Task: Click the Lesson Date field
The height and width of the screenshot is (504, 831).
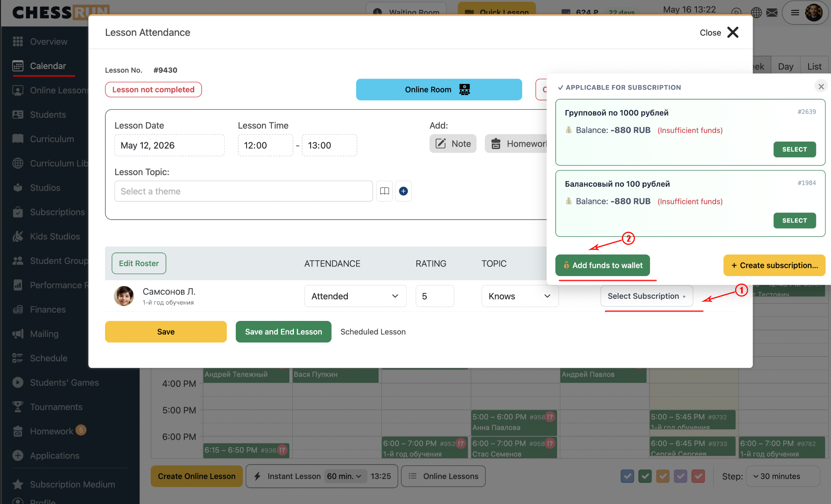Action: coord(169,145)
